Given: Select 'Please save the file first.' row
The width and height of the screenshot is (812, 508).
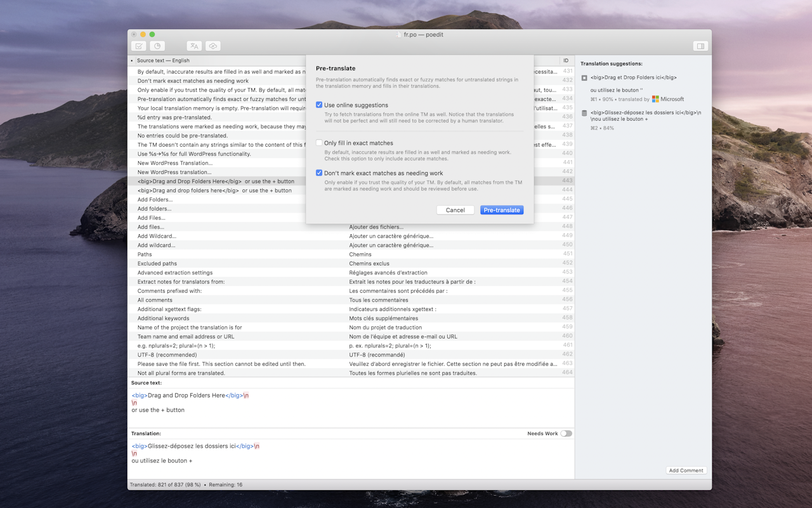Looking at the screenshot, I should point(351,364).
